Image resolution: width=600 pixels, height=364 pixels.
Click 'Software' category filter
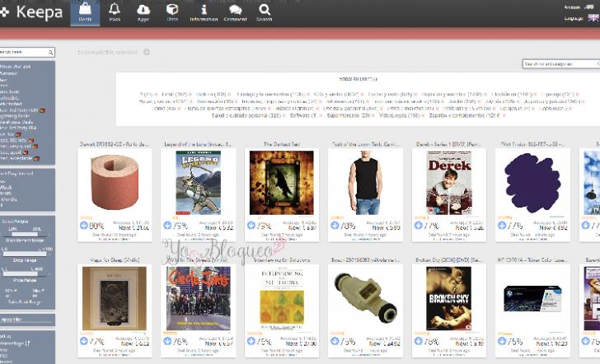(x=303, y=115)
